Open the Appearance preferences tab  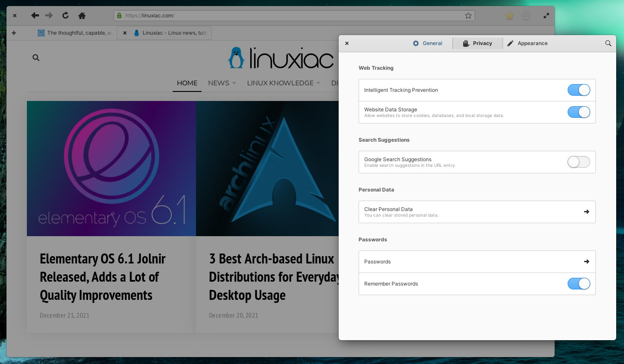[x=527, y=43]
